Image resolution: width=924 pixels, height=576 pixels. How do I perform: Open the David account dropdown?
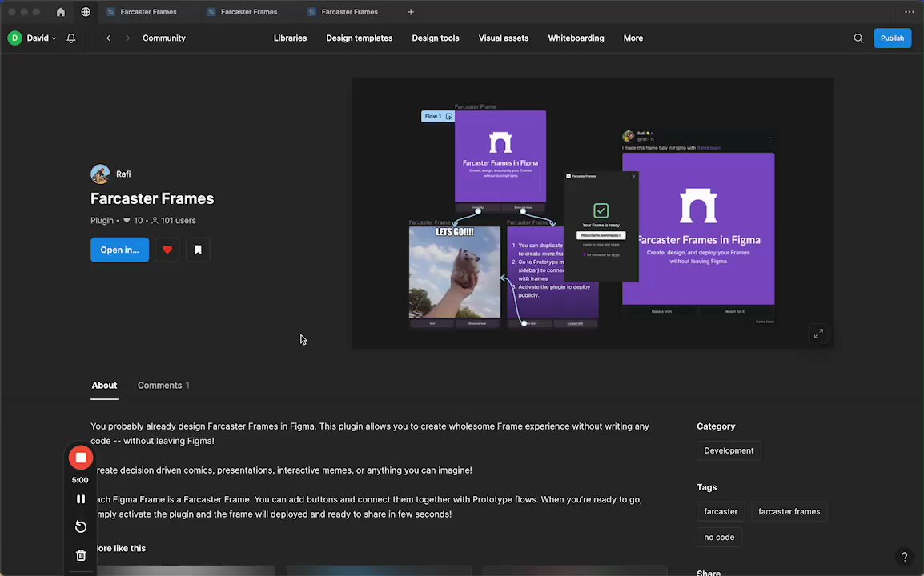42,38
